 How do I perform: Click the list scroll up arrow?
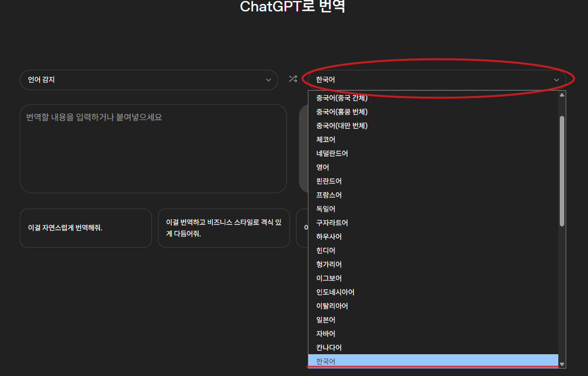point(562,95)
